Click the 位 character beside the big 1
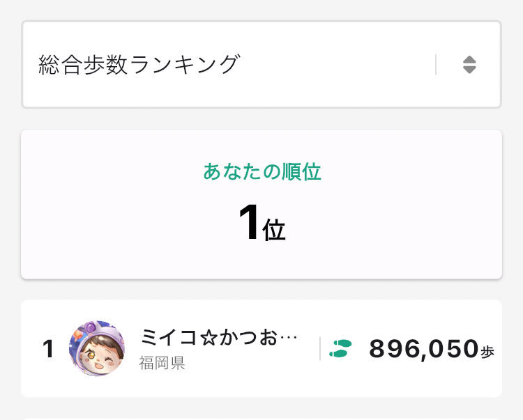This screenshot has width=523, height=420. pos(274,230)
